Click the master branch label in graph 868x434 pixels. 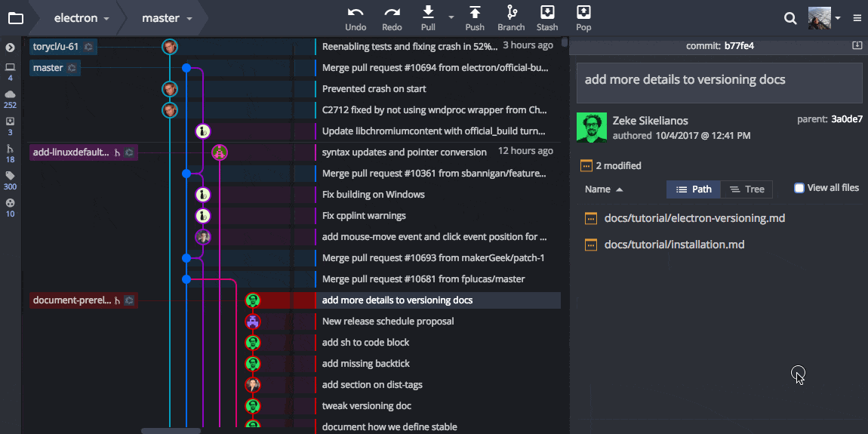pos(55,68)
